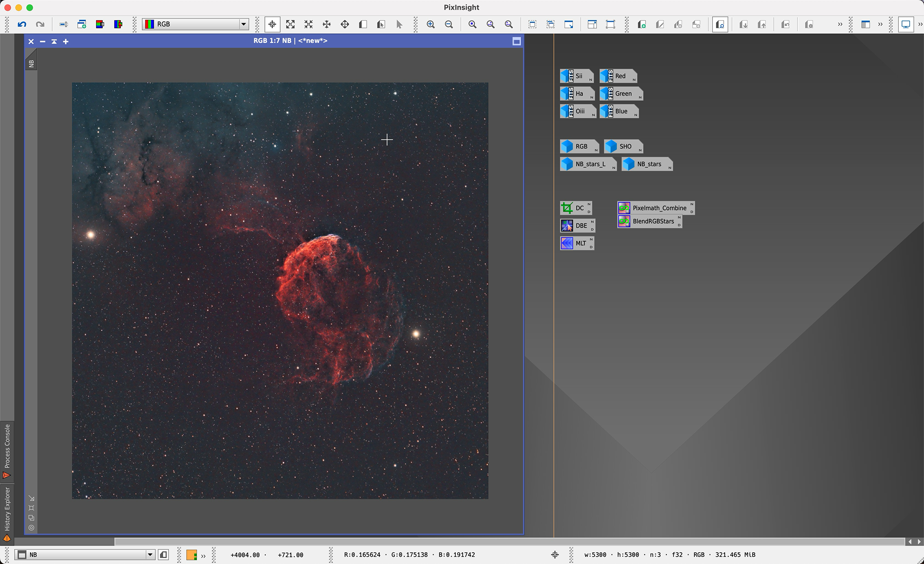Click the NB_stars image icon
The image size is (924, 564).
[647, 164]
